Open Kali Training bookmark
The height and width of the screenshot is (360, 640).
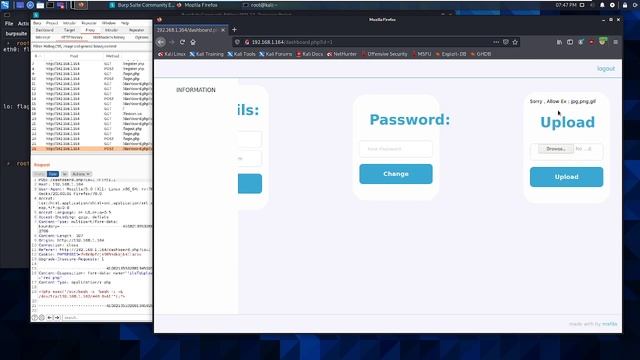[x=207, y=54]
